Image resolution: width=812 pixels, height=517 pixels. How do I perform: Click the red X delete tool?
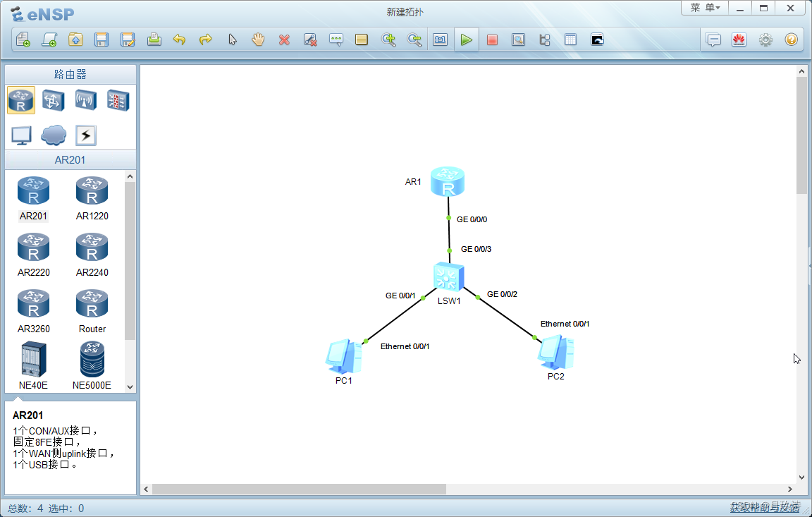pyautogui.click(x=284, y=40)
